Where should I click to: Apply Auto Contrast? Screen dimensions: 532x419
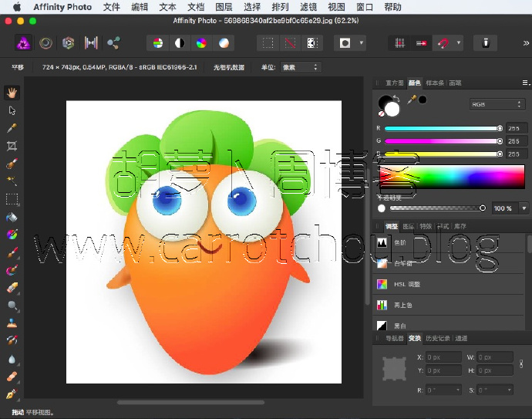click(180, 43)
